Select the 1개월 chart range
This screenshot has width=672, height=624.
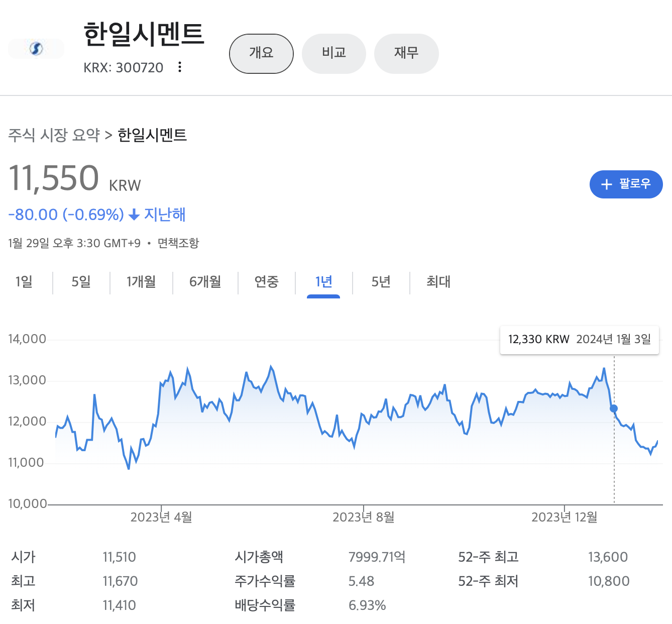click(141, 282)
